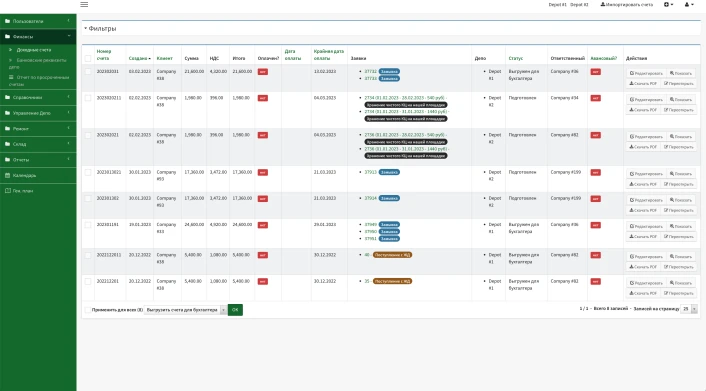Click 'Импортировать счета' in top bar

click(x=627, y=5)
